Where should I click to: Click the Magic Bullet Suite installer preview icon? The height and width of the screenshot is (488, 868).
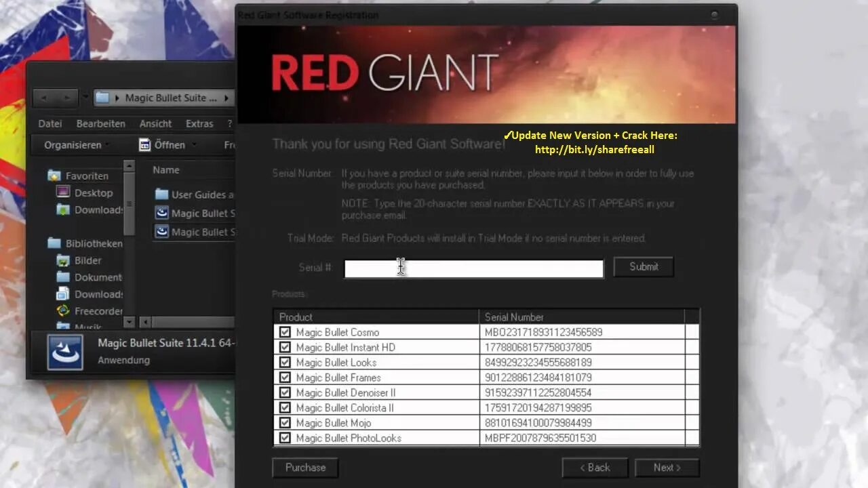coord(65,352)
